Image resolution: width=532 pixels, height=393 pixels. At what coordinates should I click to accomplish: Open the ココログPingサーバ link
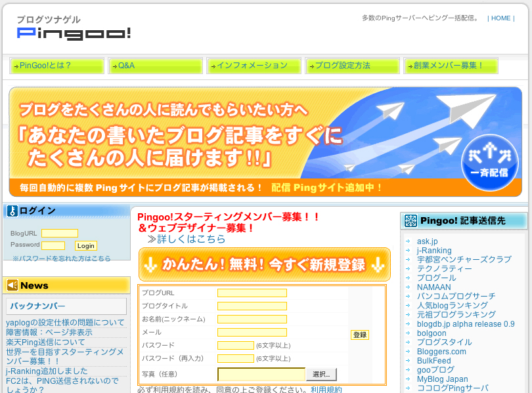(453, 388)
